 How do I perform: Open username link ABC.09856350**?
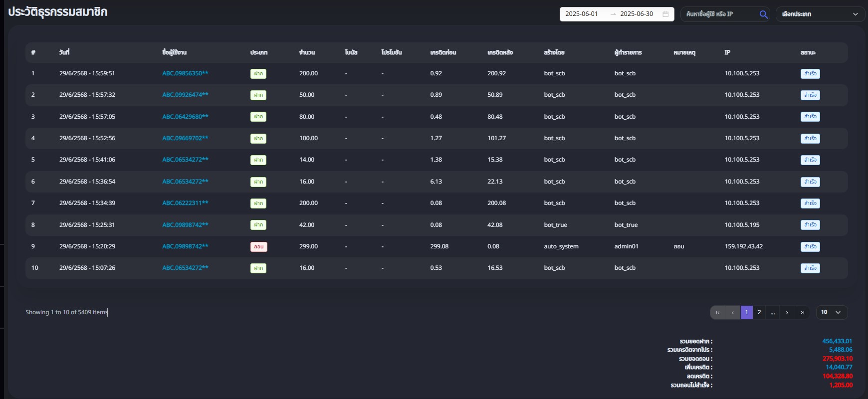(185, 73)
